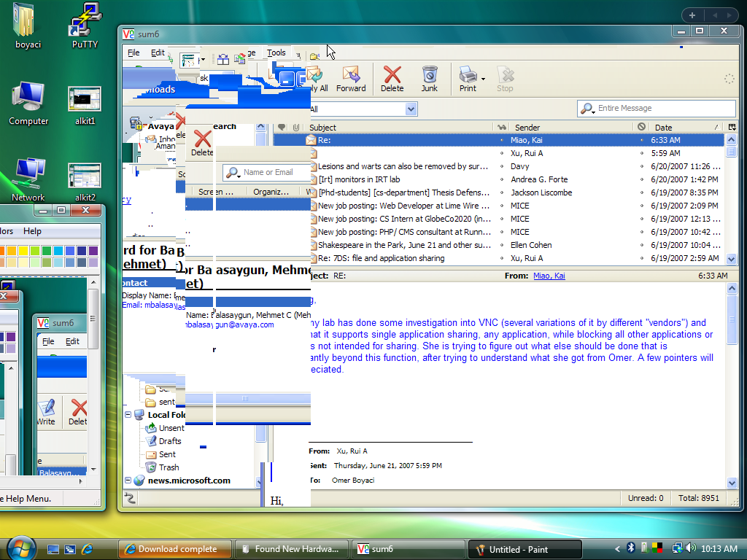Click the Forward toolbar icon

351,79
